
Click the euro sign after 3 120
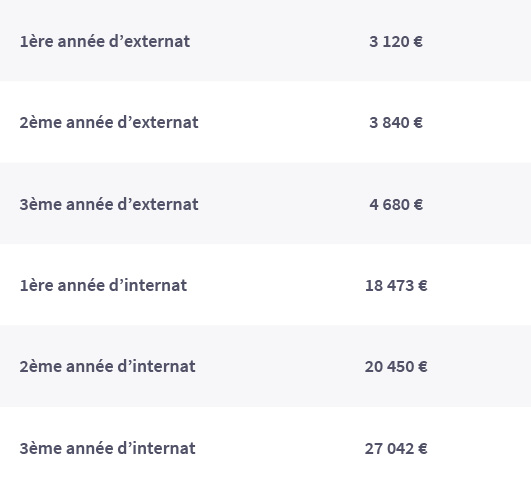418,42
